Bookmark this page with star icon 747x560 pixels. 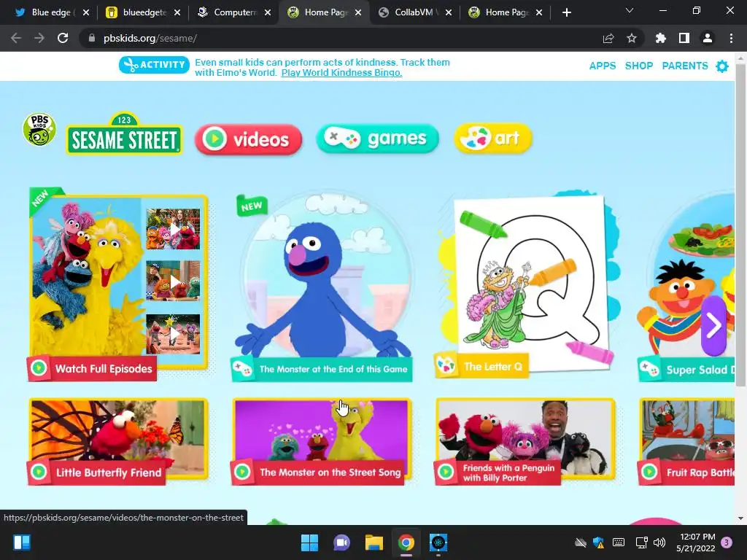pos(632,38)
